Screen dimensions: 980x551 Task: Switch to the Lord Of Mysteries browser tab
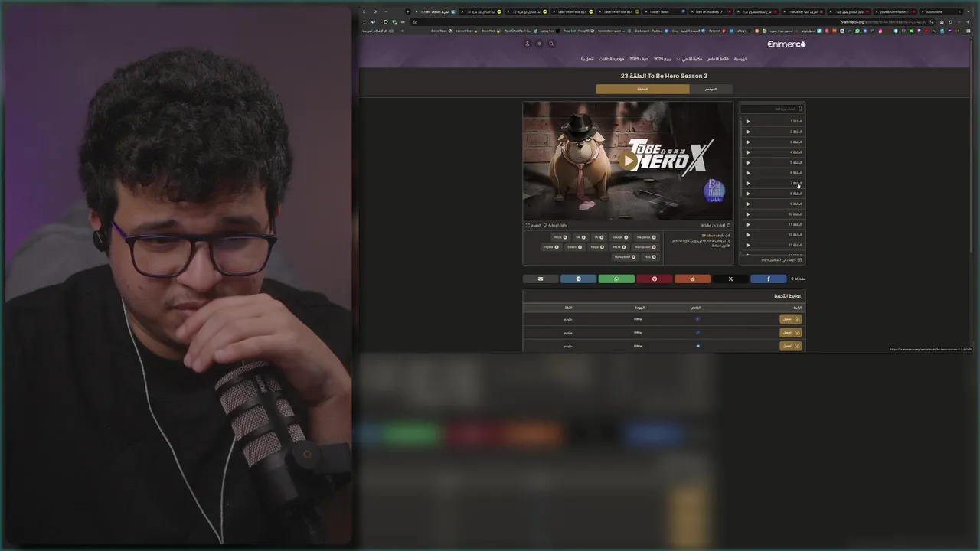711,11
